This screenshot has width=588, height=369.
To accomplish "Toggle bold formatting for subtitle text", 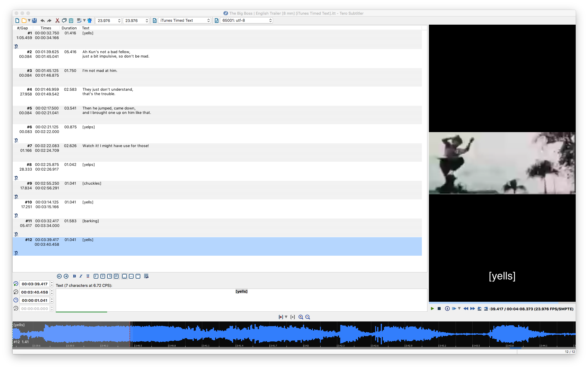I will coord(74,276).
